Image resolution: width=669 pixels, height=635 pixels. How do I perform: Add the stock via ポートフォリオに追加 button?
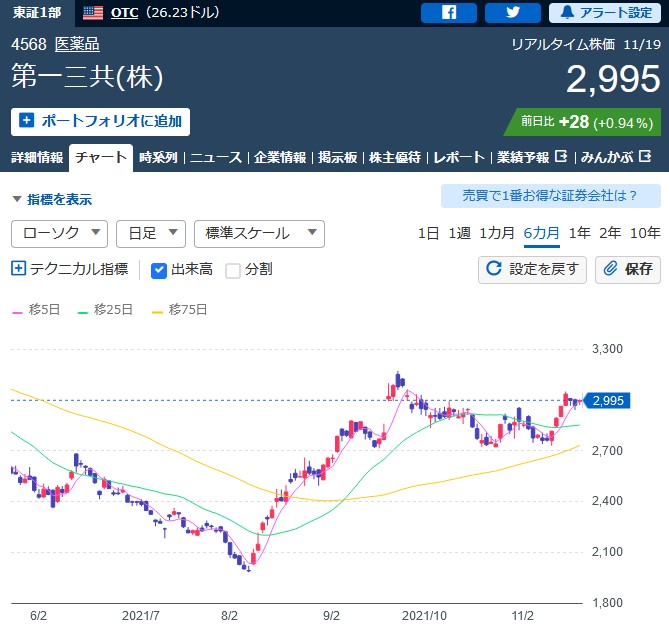tap(100, 122)
